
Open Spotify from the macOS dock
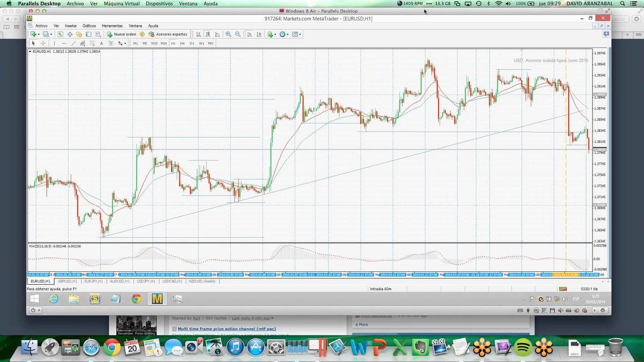coord(523,348)
